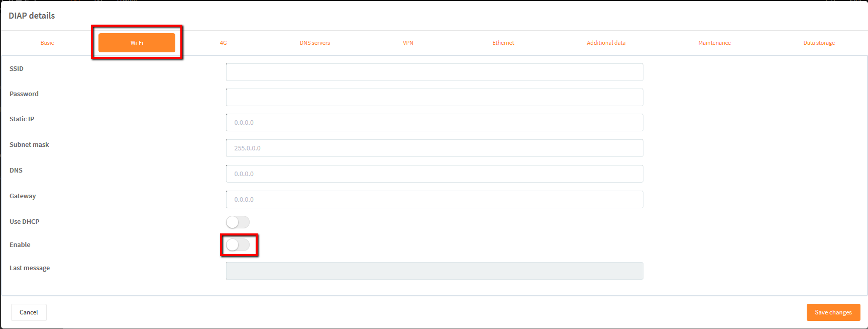Click the DNS address field
The image size is (868, 329).
coord(435,174)
